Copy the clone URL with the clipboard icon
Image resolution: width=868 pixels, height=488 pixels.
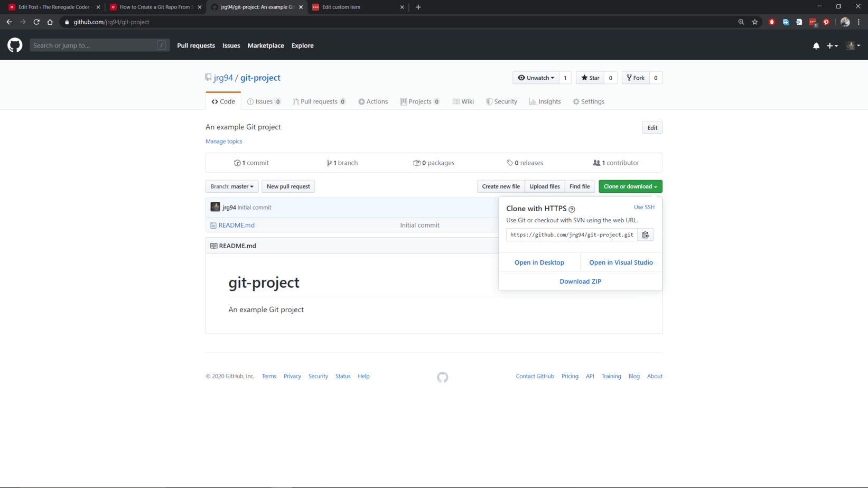coord(646,234)
